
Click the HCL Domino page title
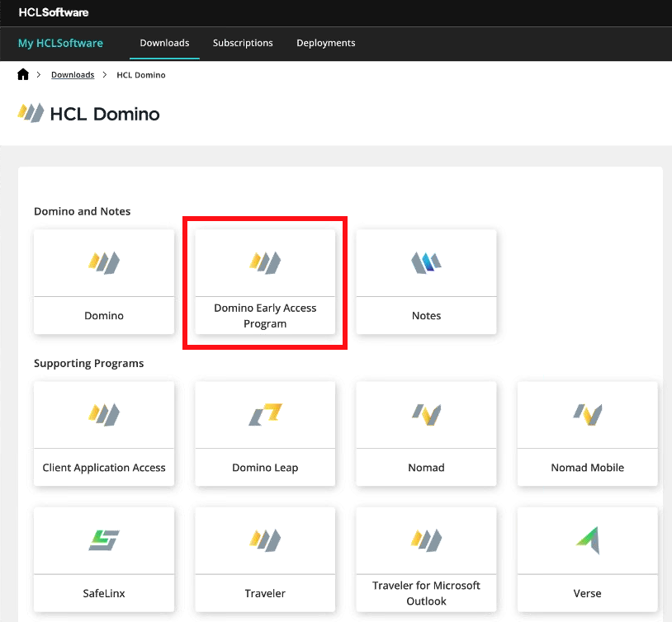[x=105, y=114]
